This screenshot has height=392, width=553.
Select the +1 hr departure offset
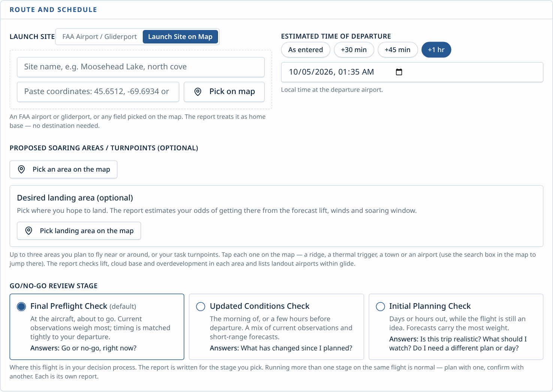pyautogui.click(x=436, y=50)
